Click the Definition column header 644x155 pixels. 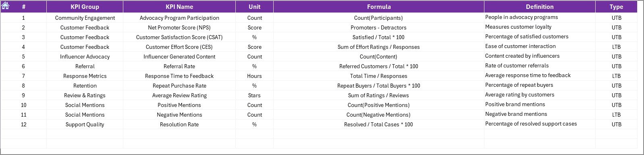pos(540,6)
